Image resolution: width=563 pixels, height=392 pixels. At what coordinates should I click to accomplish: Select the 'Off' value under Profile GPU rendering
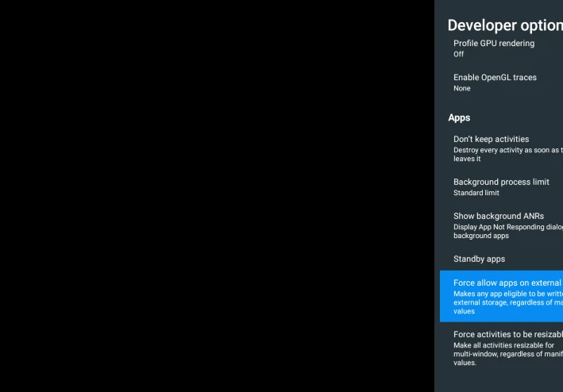458,54
